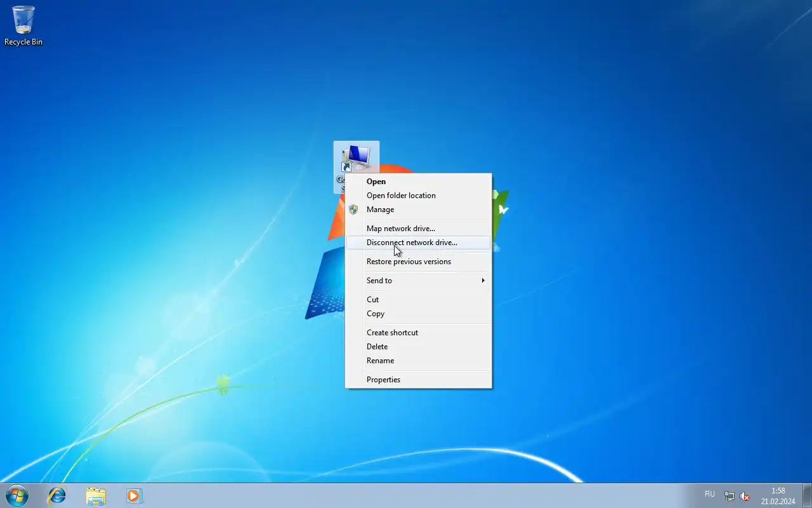Expand the Send to submenu
This screenshot has height=508, width=812.
point(418,281)
